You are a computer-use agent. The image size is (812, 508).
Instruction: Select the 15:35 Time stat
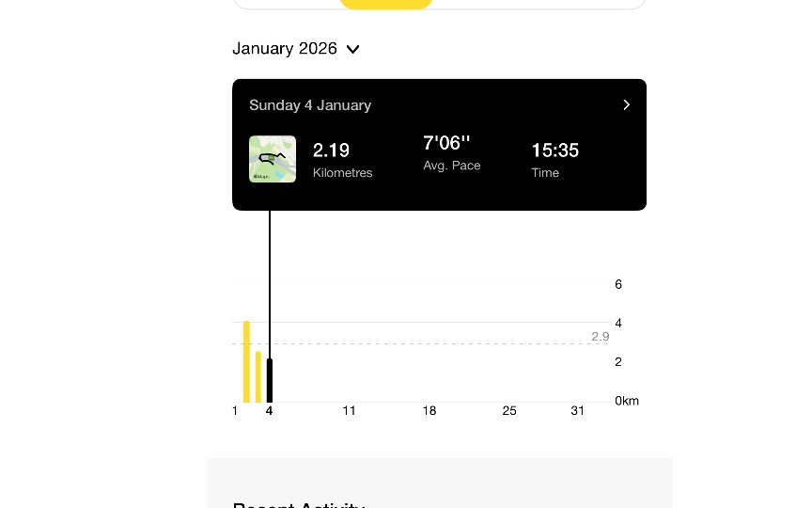coord(554,159)
